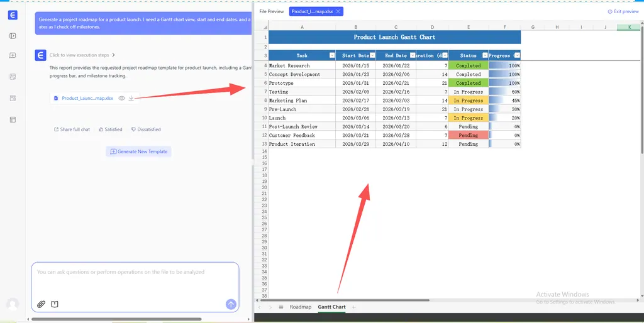Open the Task column filter dropdown
The image size is (644, 323).
(331, 56)
